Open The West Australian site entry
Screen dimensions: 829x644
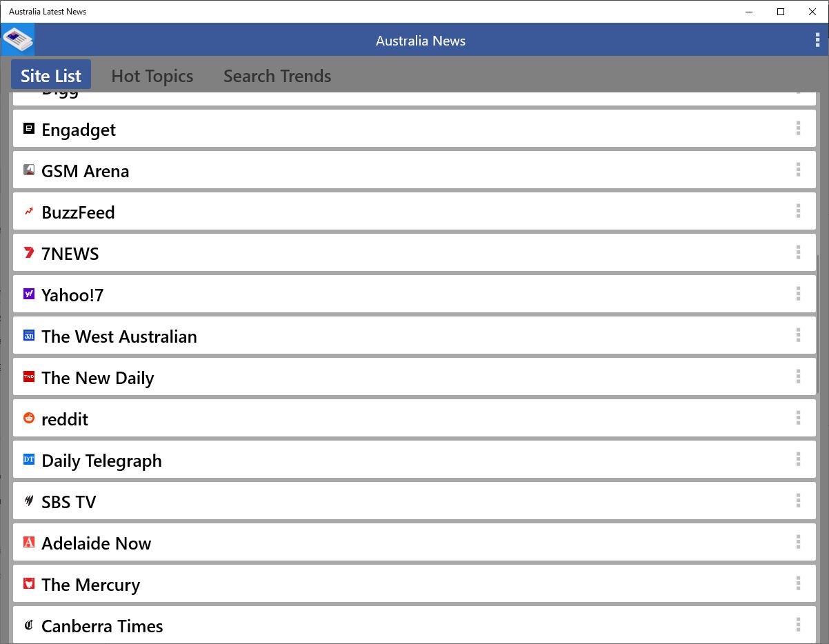414,335
